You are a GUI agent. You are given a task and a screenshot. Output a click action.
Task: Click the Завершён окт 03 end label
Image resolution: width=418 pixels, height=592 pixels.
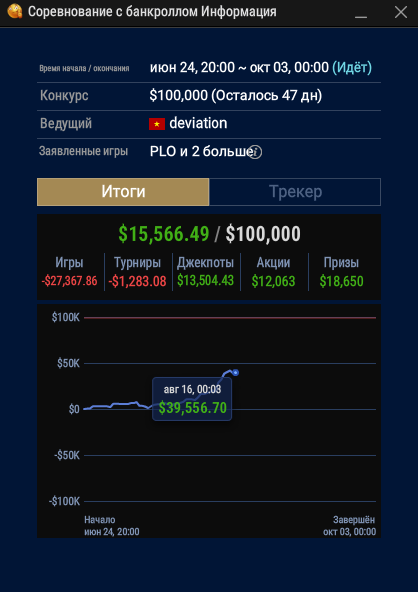pyautogui.click(x=350, y=526)
